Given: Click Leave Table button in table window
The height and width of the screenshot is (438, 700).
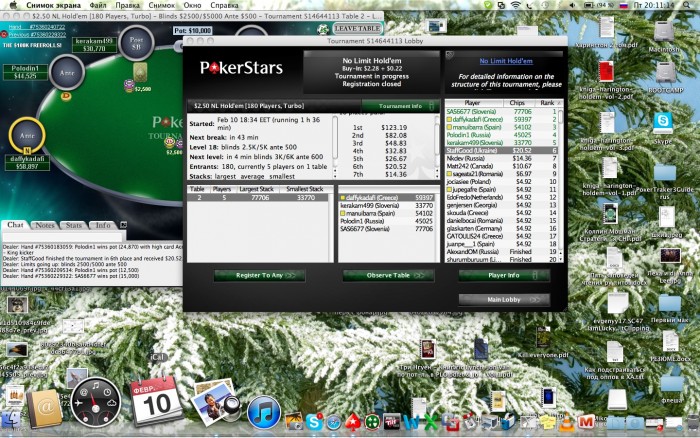Looking at the screenshot, I should (x=357, y=28).
